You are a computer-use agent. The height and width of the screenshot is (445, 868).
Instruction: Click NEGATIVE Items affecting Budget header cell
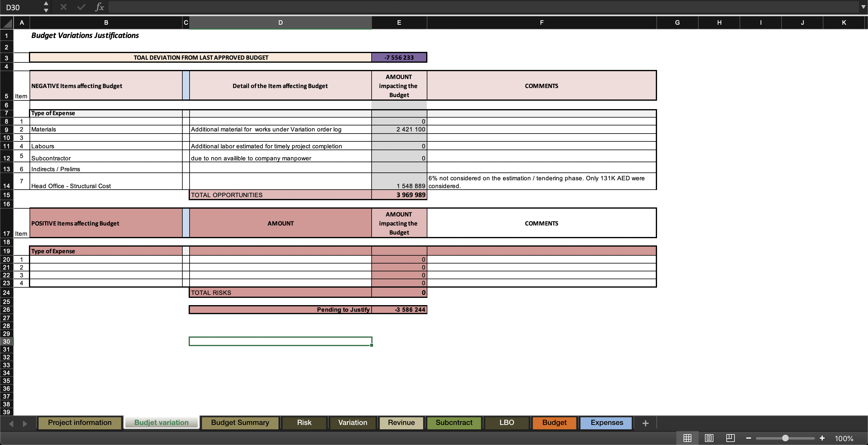106,86
